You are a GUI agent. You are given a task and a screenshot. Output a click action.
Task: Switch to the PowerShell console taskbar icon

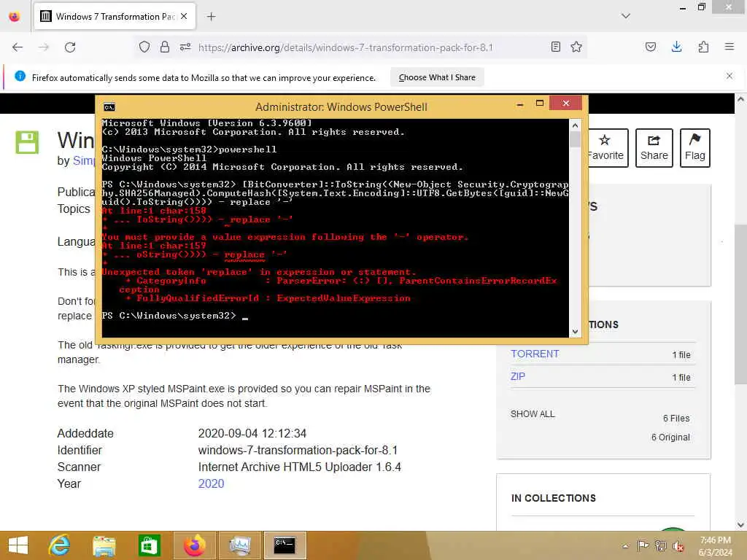pyautogui.click(x=285, y=545)
